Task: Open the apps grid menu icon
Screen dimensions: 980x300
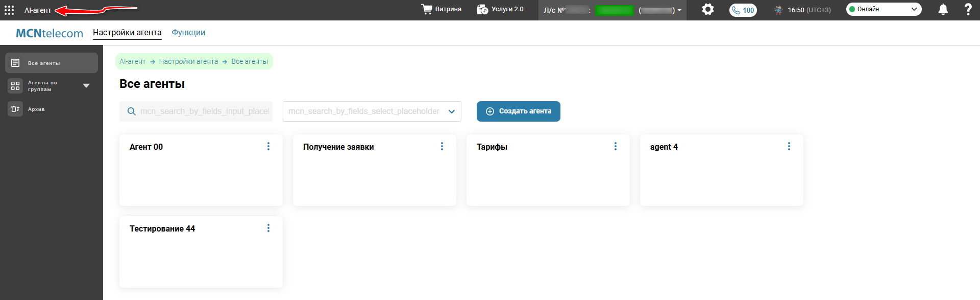Action: 9,10
